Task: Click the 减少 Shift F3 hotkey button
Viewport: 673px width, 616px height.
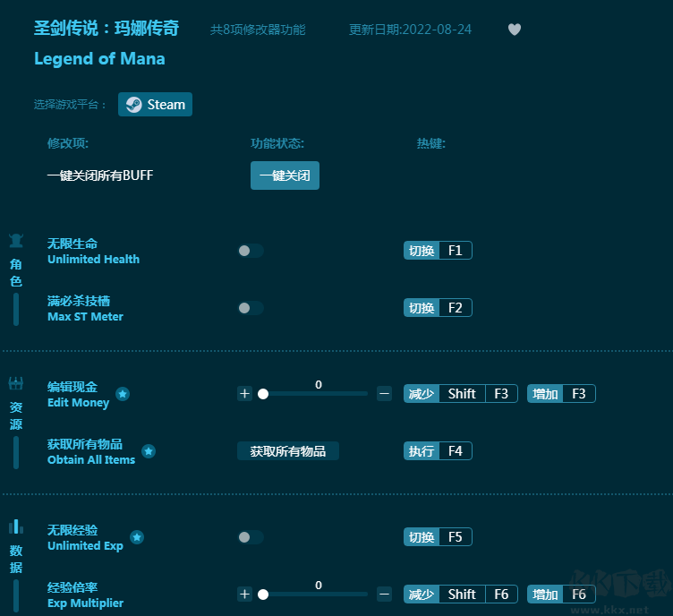Action: click(x=461, y=394)
